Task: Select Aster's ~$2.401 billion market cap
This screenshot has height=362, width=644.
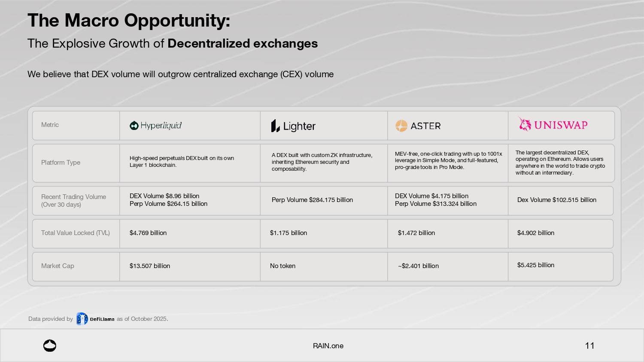Action: click(418, 266)
